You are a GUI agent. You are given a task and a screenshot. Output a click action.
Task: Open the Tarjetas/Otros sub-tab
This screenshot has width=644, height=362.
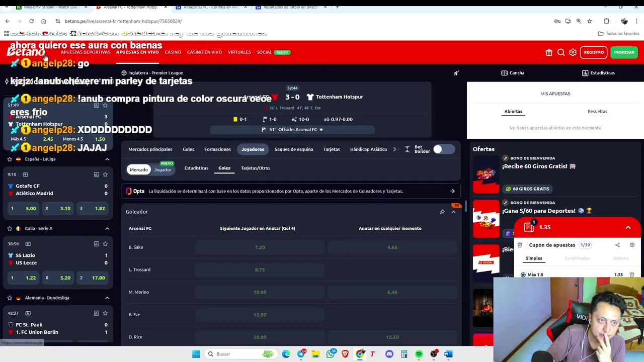pyautogui.click(x=255, y=168)
